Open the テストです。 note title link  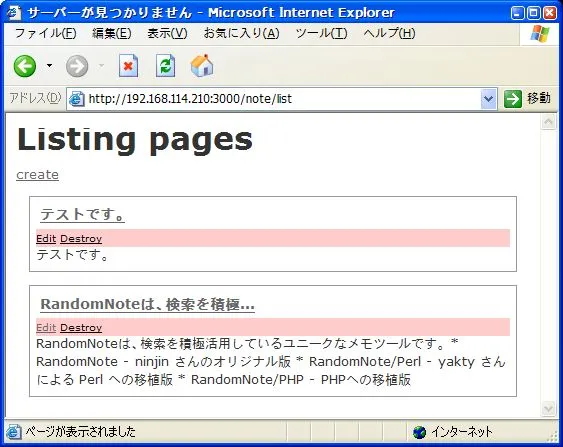(83, 215)
